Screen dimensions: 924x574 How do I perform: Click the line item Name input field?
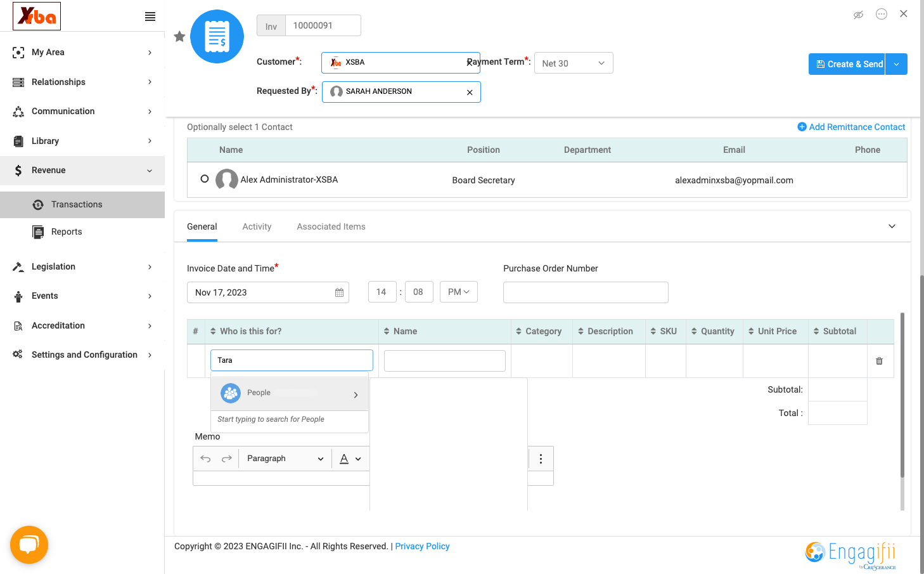[445, 361]
